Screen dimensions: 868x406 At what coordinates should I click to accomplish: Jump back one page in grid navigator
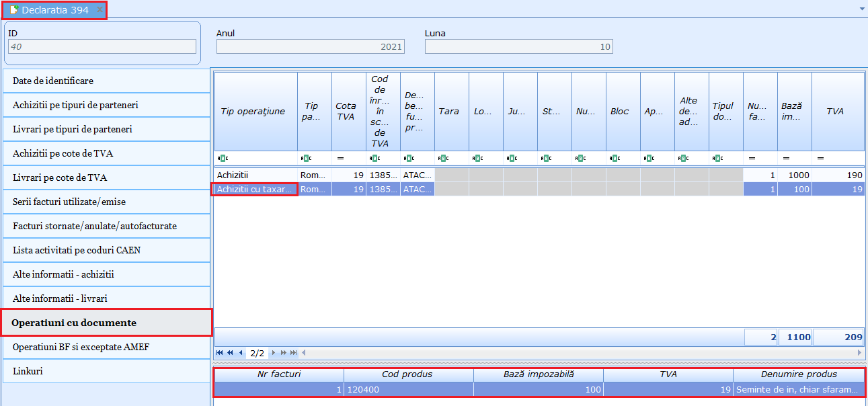(231, 352)
